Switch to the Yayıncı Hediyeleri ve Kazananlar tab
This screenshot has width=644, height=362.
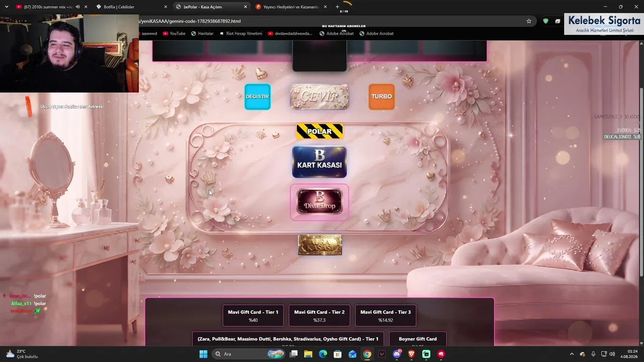pos(291,7)
